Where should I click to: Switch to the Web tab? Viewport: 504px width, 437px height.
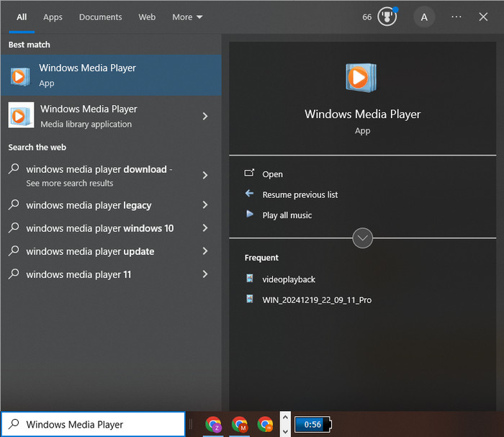[147, 17]
